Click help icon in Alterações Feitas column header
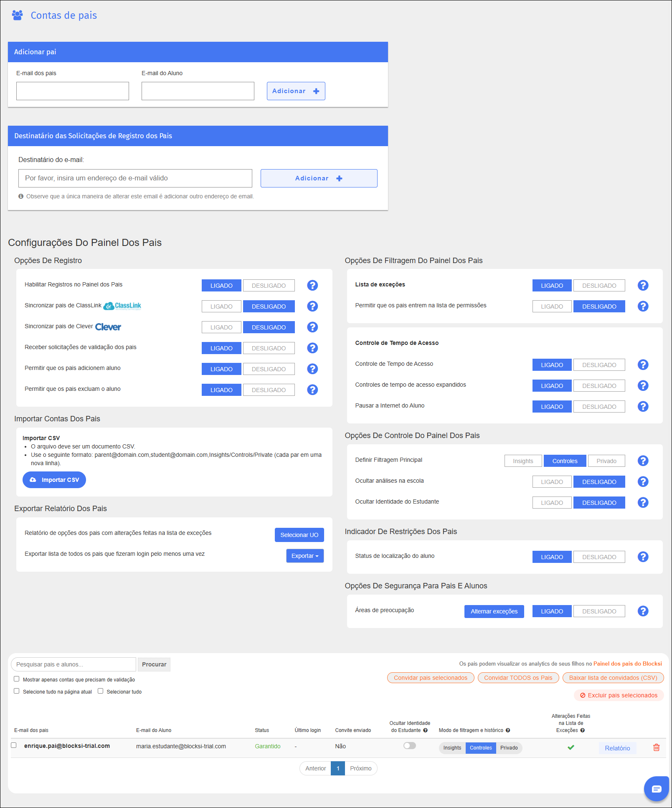The image size is (672, 808). click(582, 730)
